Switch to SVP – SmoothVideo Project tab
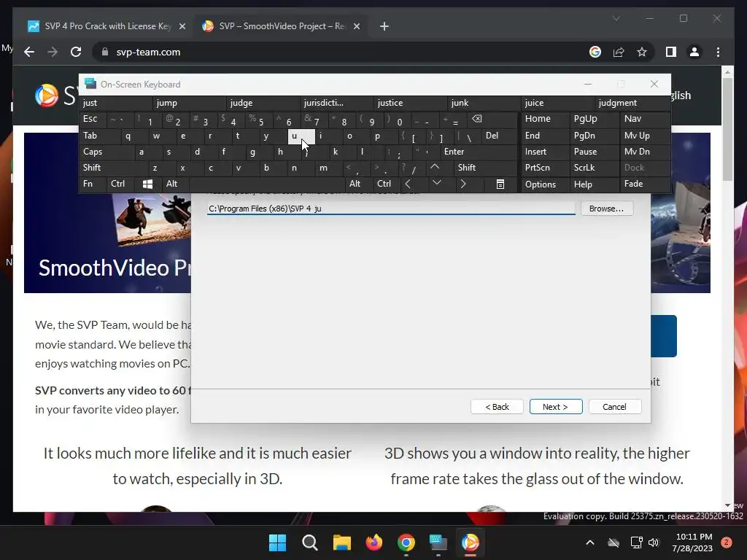 [281, 26]
